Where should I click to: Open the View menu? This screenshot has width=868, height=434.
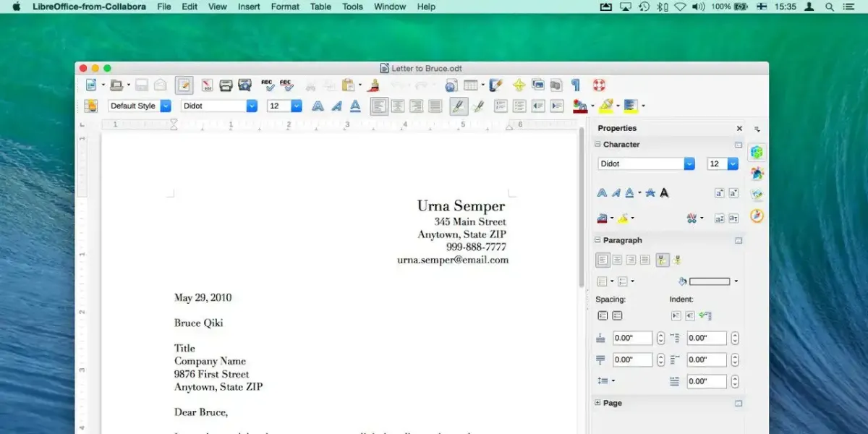point(217,7)
